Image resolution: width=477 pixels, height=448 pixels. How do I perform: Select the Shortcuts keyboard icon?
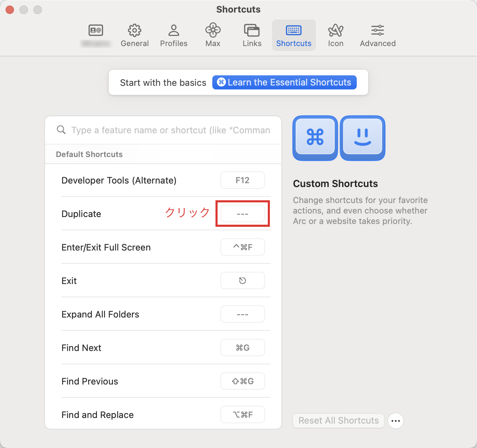294,31
